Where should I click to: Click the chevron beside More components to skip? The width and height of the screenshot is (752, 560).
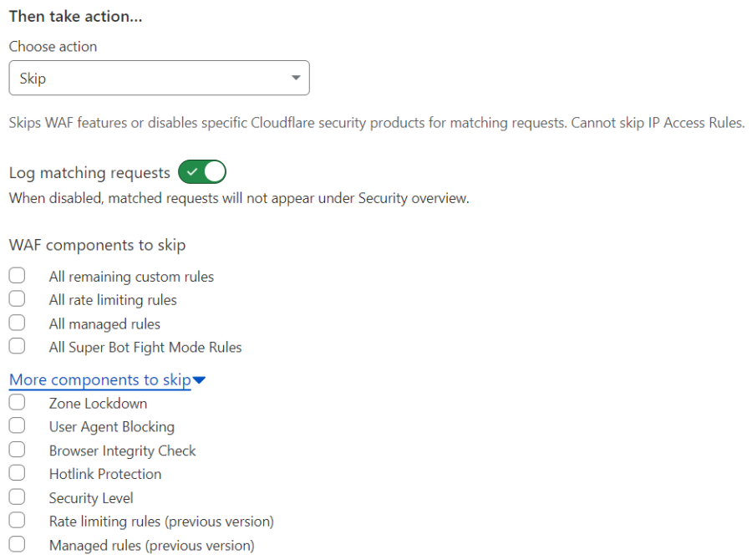click(199, 379)
